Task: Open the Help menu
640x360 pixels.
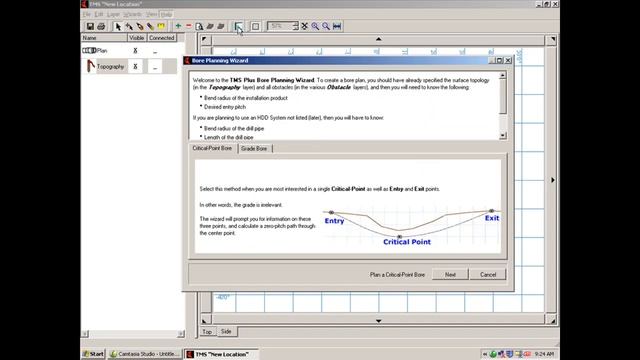Action: coord(166,14)
